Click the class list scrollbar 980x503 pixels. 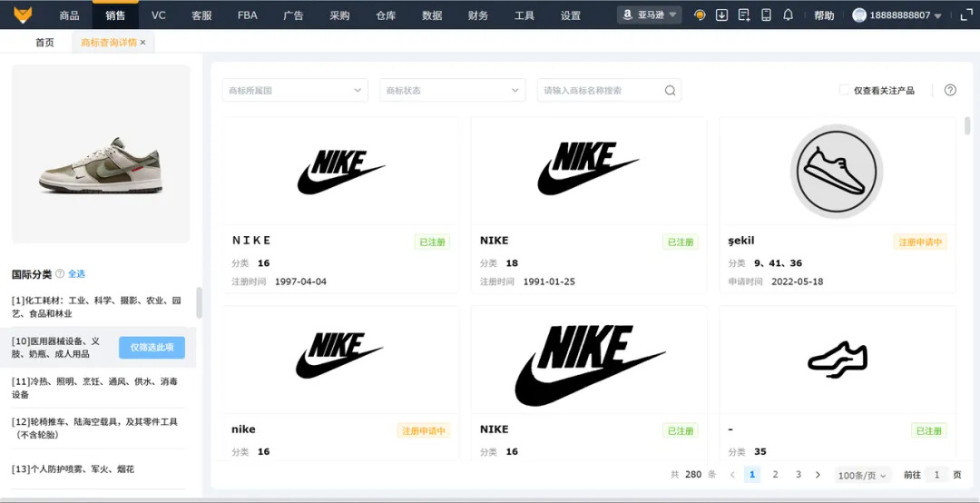(199, 303)
